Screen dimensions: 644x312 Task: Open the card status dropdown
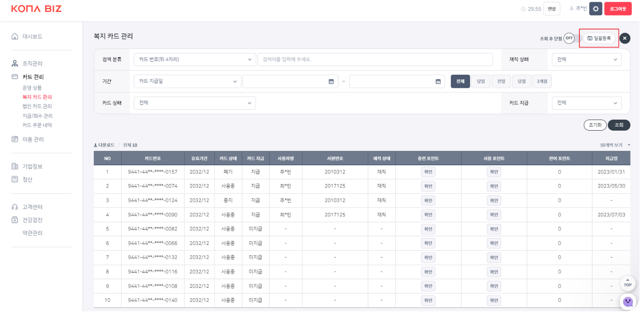click(195, 103)
